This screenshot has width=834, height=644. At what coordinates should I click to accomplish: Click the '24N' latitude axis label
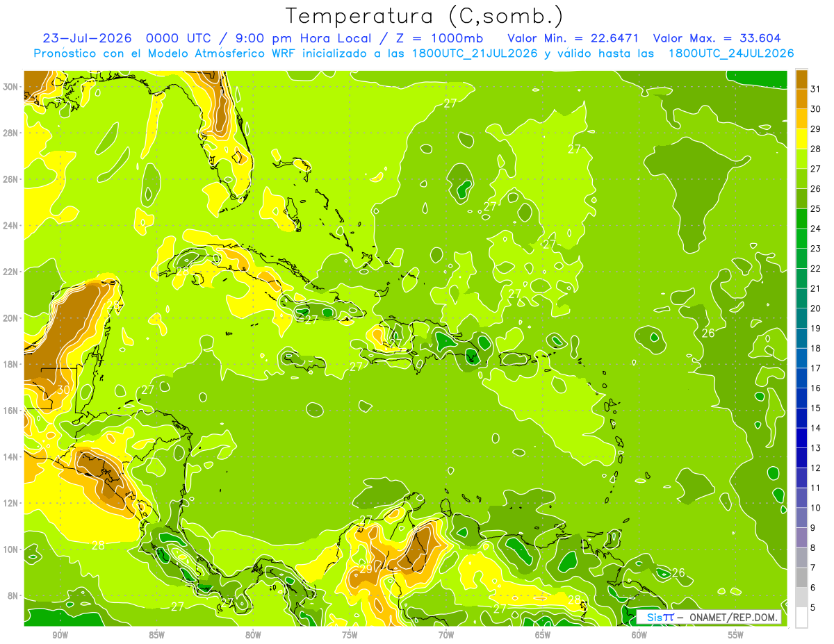(x=11, y=225)
